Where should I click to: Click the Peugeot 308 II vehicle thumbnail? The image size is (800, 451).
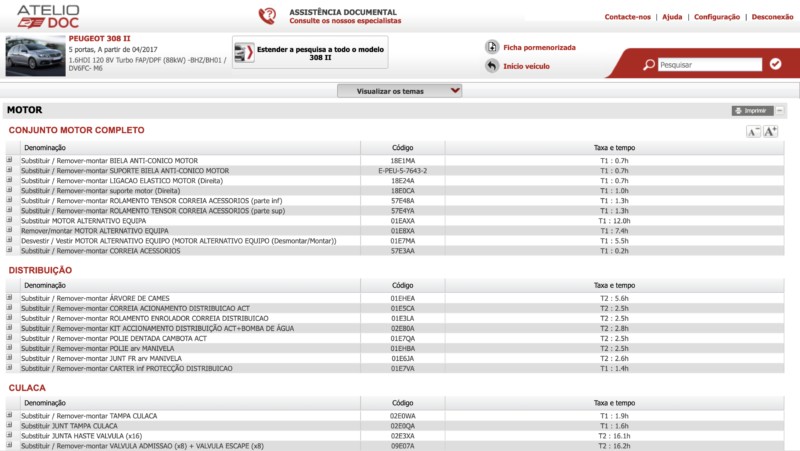tap(35, 56)
